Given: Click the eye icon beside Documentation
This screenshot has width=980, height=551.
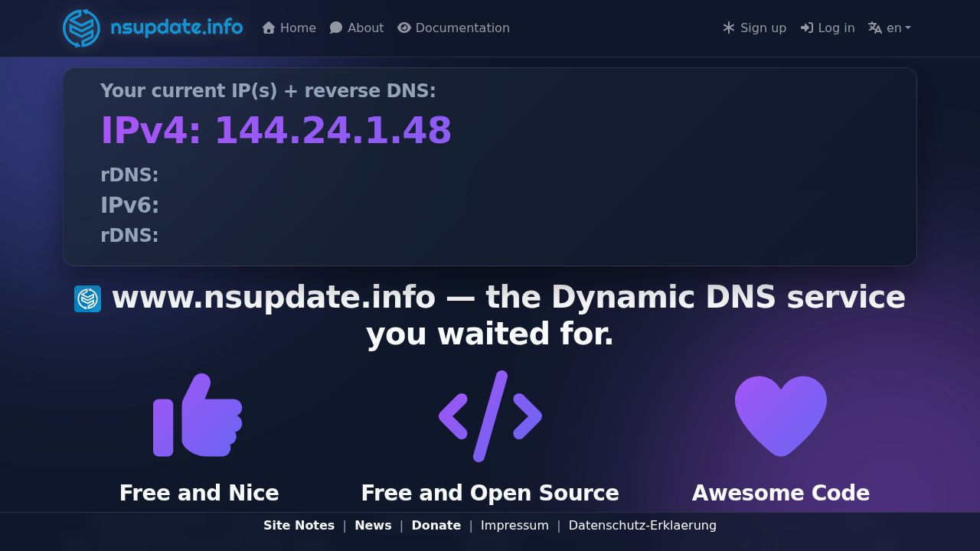Looking at the screenshot, I should tap(404, 28).
